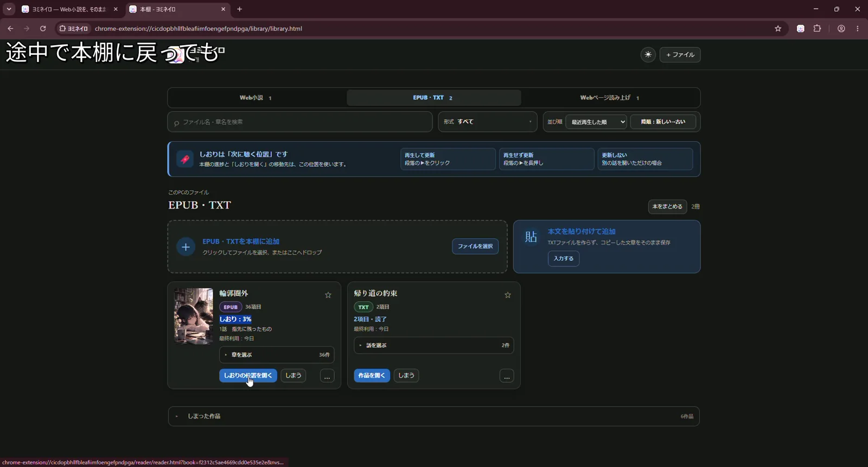This screenshot has height=467, width=868.
Task: Click the plus icon to add EPUB/TXT
Action: click(x=186, y=247)
